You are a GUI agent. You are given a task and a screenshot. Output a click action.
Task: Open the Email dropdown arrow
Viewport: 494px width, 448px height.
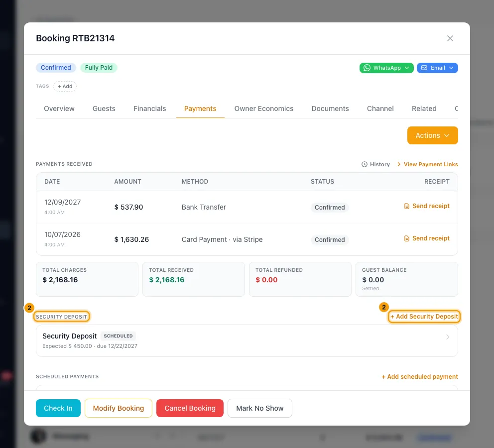pos(451,68)
